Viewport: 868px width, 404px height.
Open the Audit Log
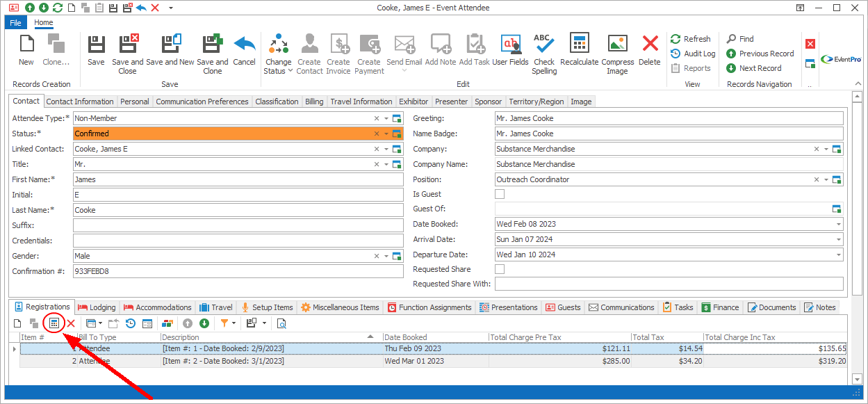click(x=693, y=54)
